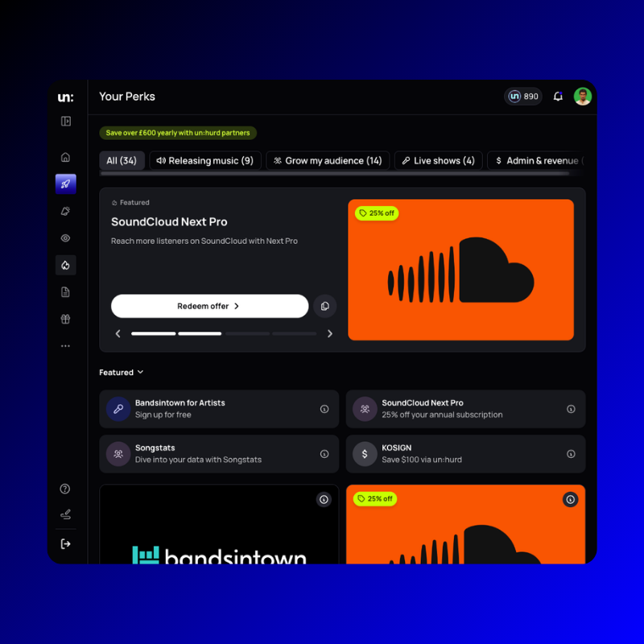Show info for Songstats row
The width and height of the screenshot is (644, 644).
click(324, 454)
